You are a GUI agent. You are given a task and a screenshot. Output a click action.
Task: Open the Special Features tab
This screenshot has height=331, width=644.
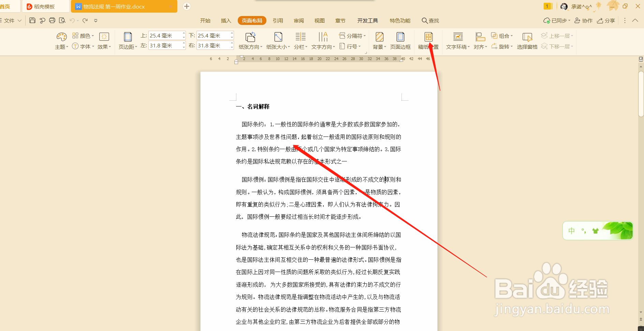[400, 20]
